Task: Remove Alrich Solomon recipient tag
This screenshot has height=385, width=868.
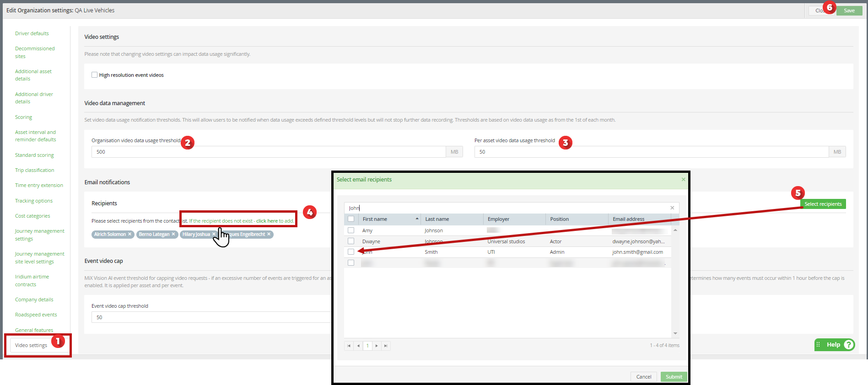Action: (129, 234)
